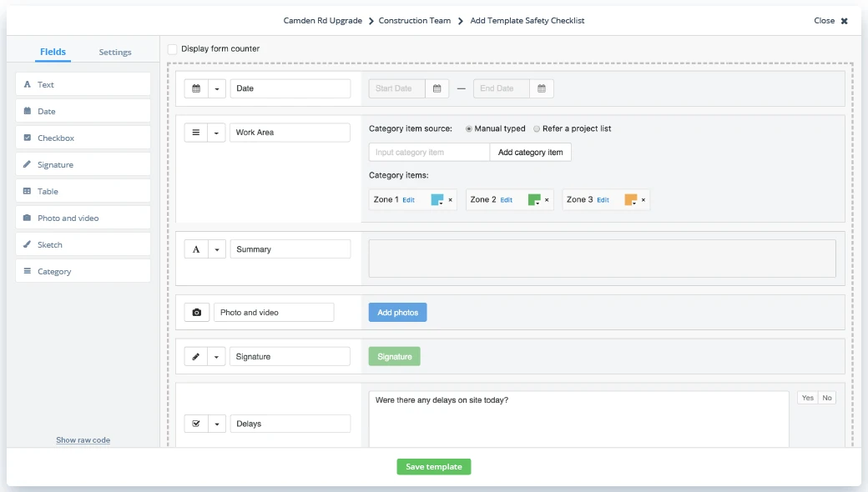Go to Camden Rd Upgrade breadcrumb
This screenshot has width=868, height=492.
point(323,21)
